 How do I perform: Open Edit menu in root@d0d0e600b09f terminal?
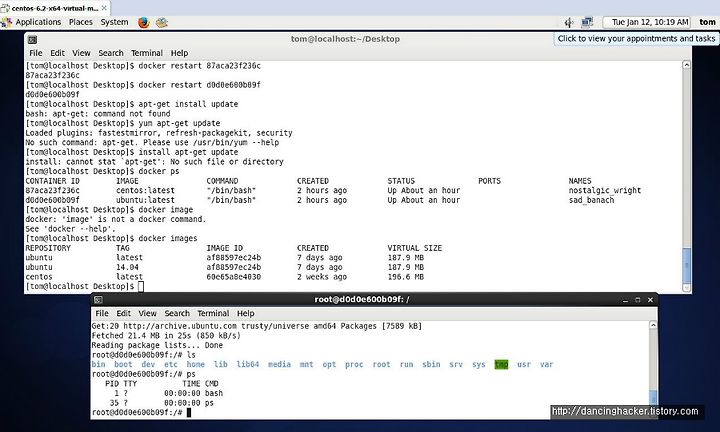(124, 314)
